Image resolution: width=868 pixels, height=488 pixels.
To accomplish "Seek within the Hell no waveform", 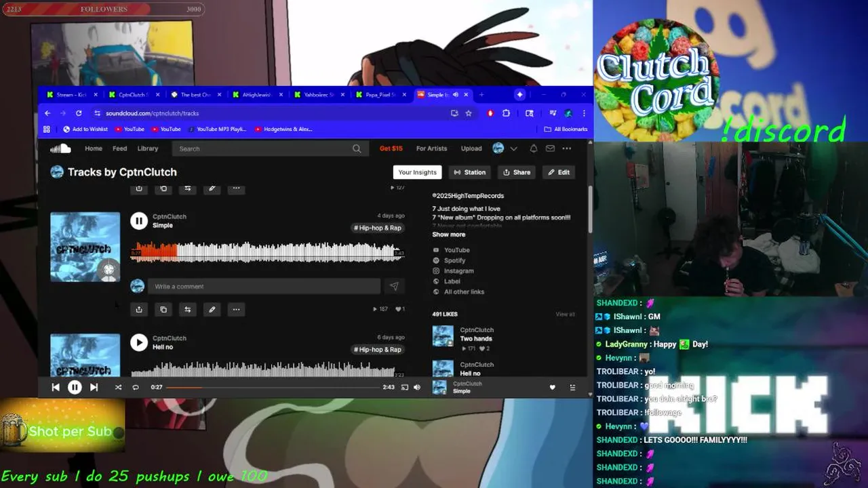I will pyautogui.click(x=267, y=371).
